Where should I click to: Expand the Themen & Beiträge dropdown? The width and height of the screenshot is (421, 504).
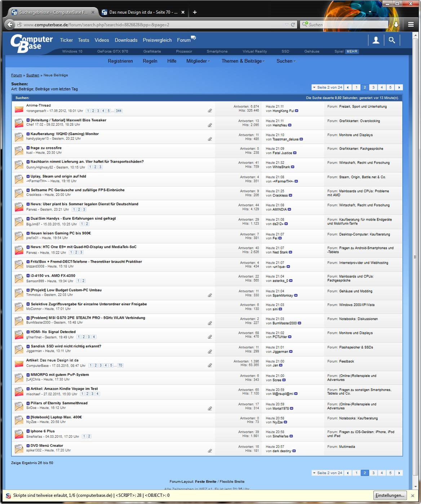[x=243, y=61]
